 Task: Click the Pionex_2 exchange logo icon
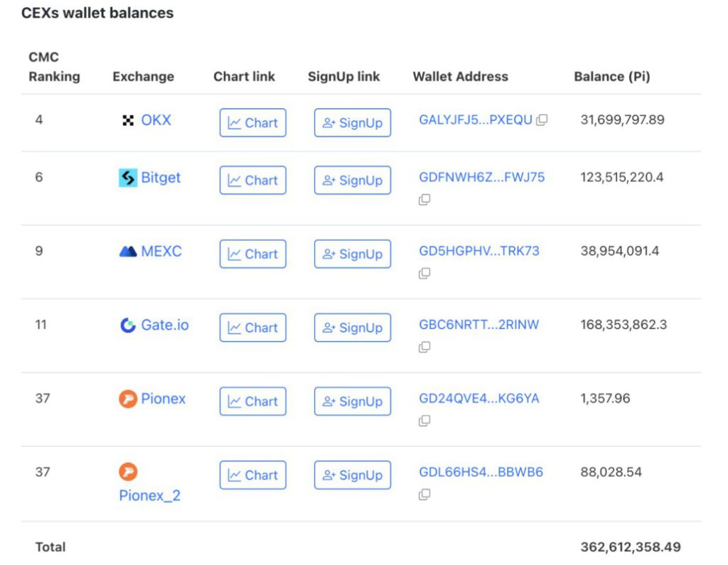128,472
